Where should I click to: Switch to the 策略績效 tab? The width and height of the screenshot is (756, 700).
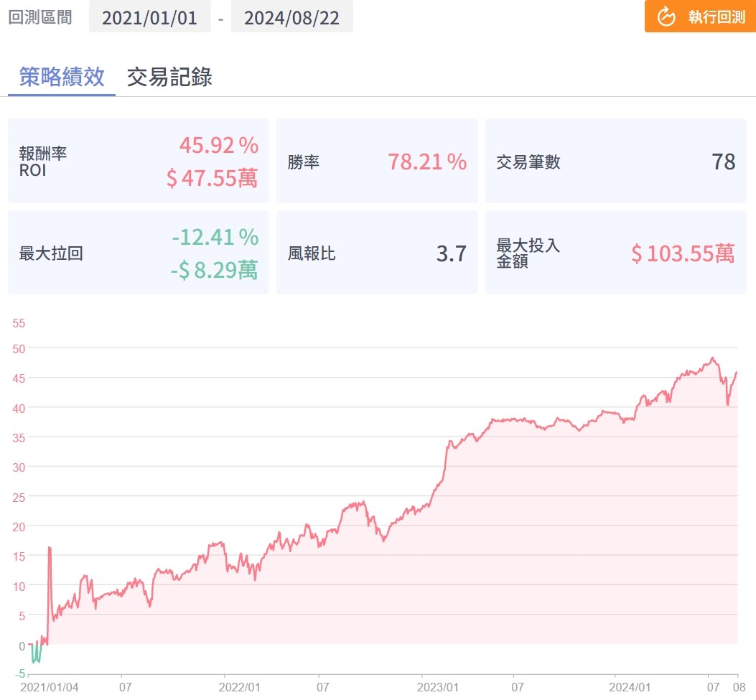(62, 78)
